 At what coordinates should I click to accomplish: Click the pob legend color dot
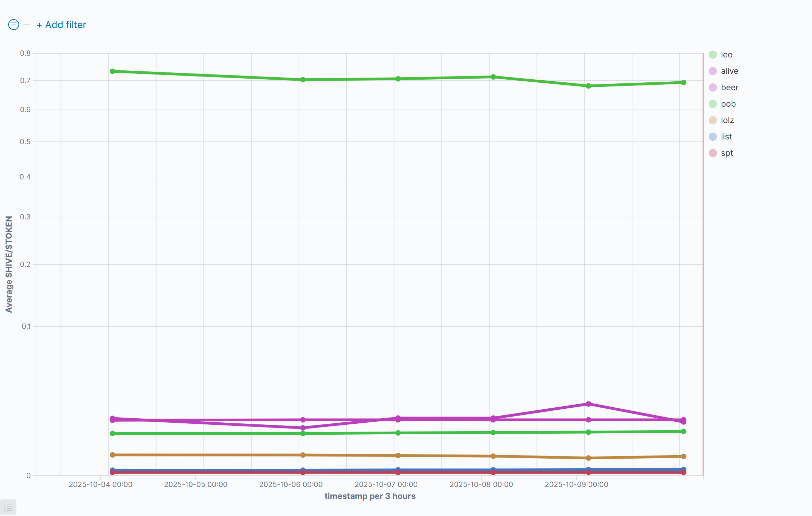(x=713, y=104)
